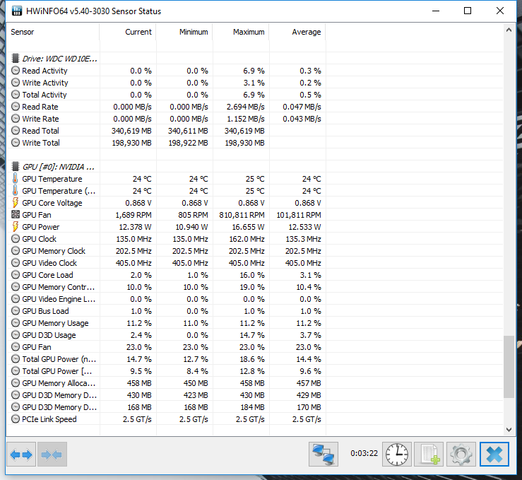The image size is (522, 480).
Task: Select the Write Total row label
Action: 41,143
